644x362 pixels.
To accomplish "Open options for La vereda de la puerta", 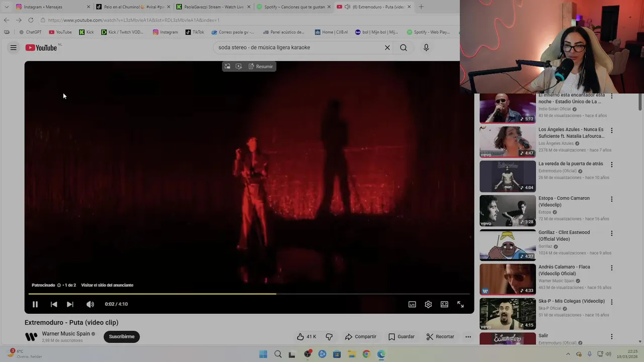I will pos(612,164).
